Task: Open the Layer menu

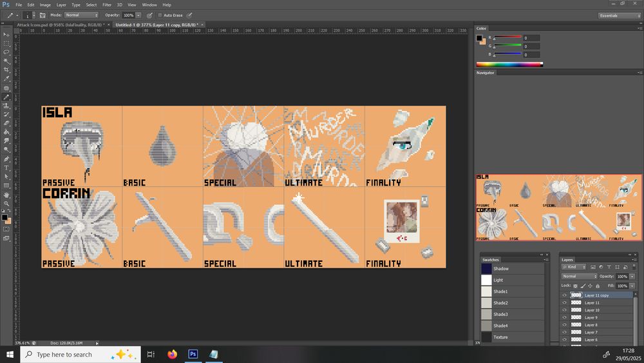Action: point(61,5)
